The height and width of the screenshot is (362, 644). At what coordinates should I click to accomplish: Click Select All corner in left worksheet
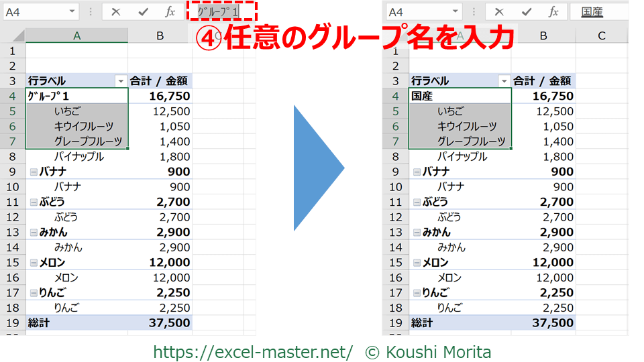(x=13, y=36)
